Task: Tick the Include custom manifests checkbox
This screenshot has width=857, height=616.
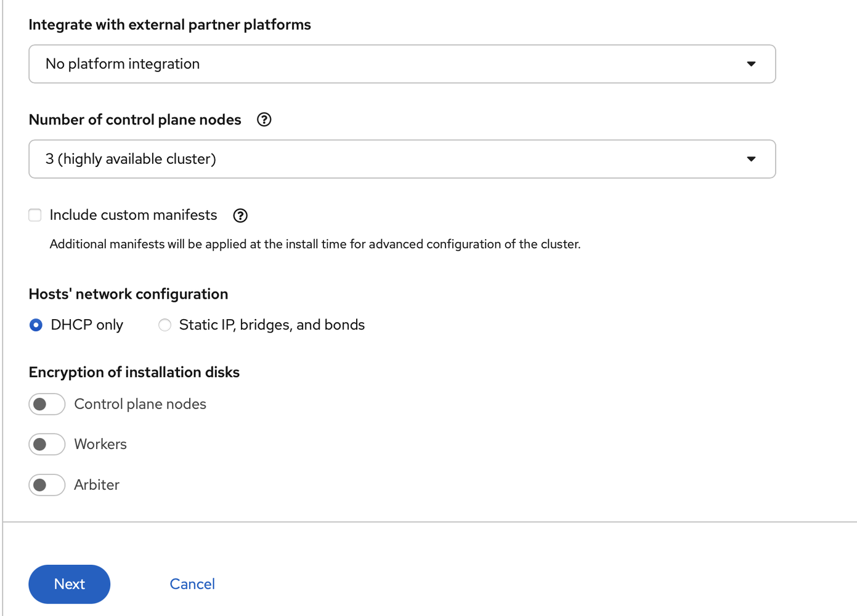Action: tap(35, 215)
